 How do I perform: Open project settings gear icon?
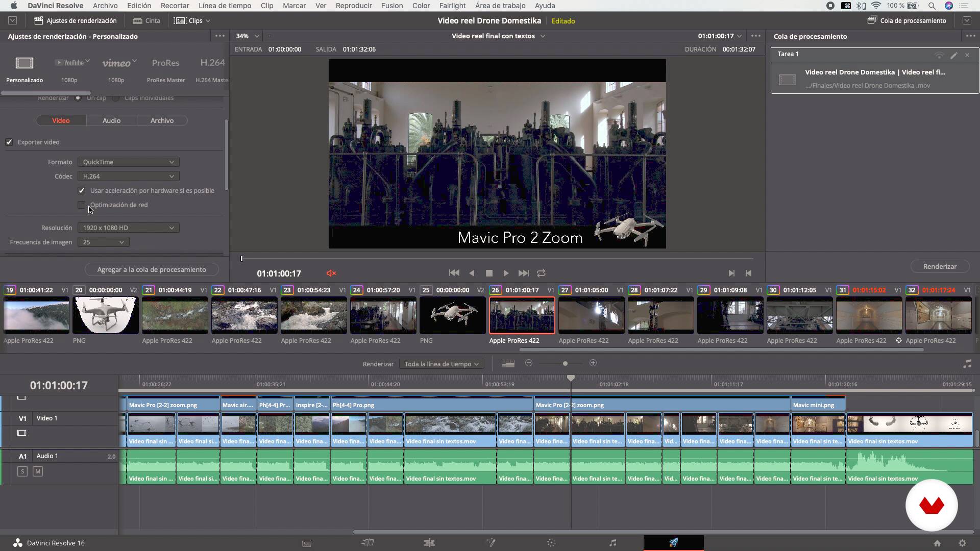[x=962, y=543]
